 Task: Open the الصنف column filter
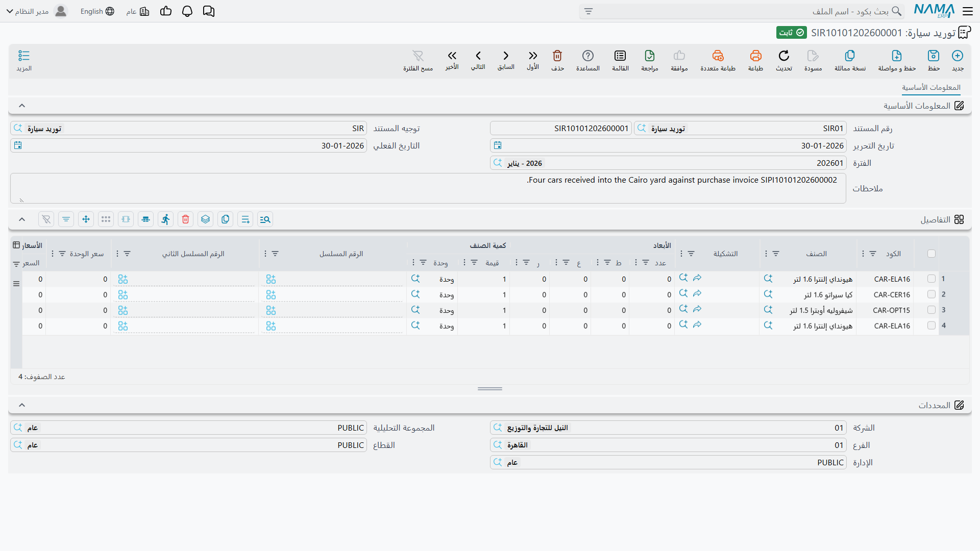pos(776,254)
